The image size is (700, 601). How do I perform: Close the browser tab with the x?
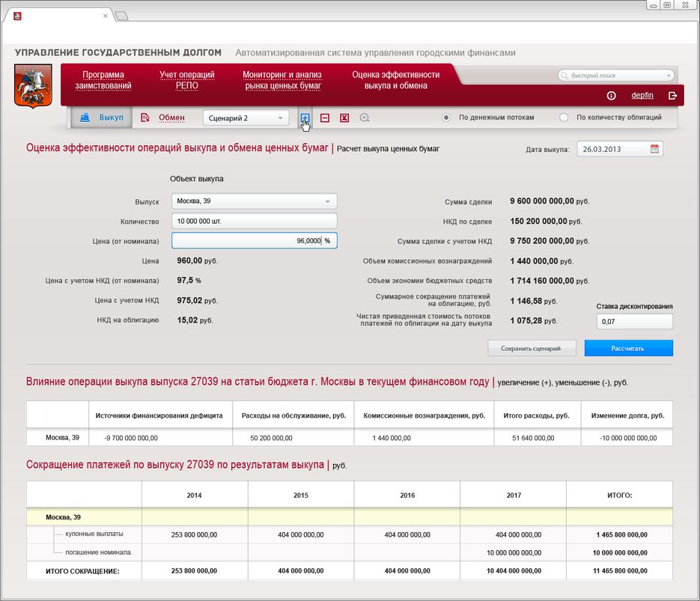tap(106, 16)
